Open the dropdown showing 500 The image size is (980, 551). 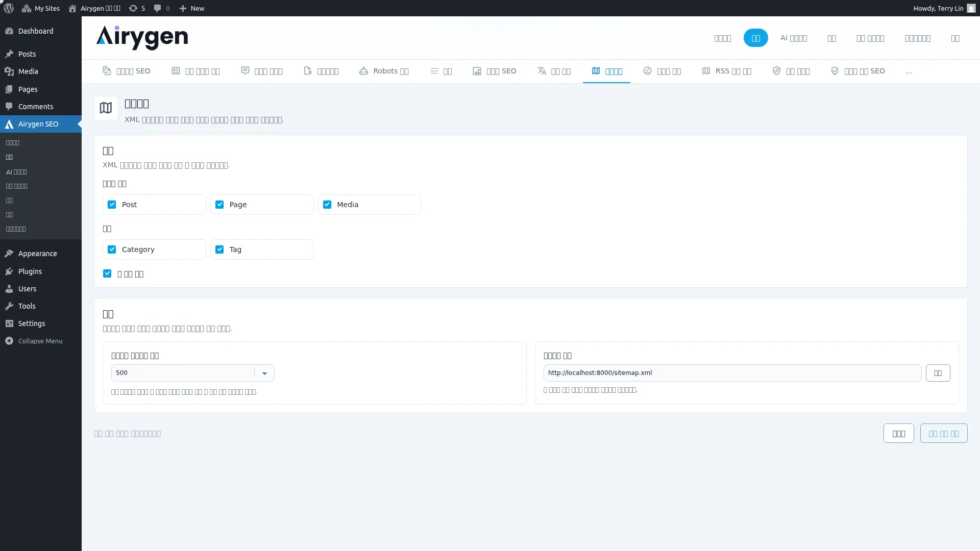193,373
